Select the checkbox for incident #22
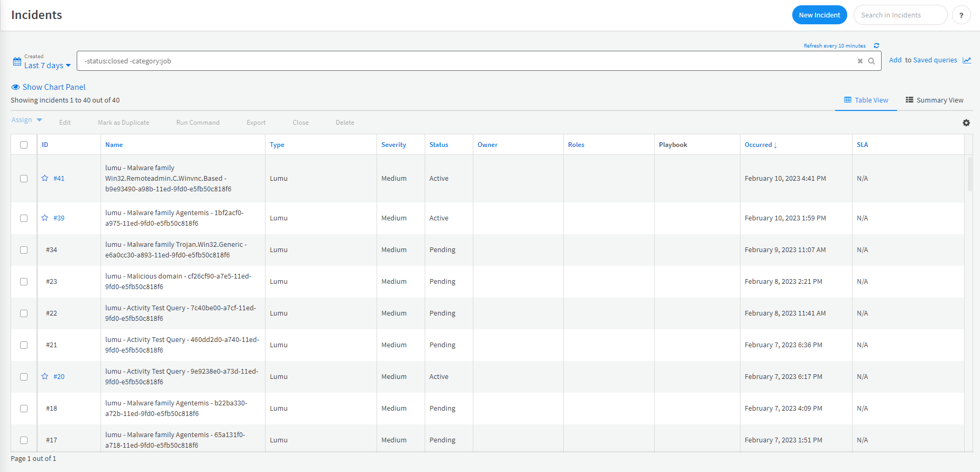This screenshot has height=472, width=980. point(24,313)
